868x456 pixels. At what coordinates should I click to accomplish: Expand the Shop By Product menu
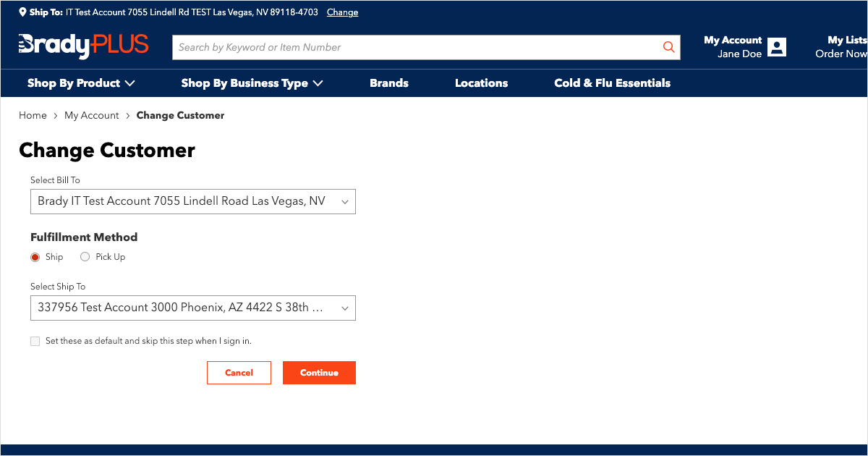point(81,83)
